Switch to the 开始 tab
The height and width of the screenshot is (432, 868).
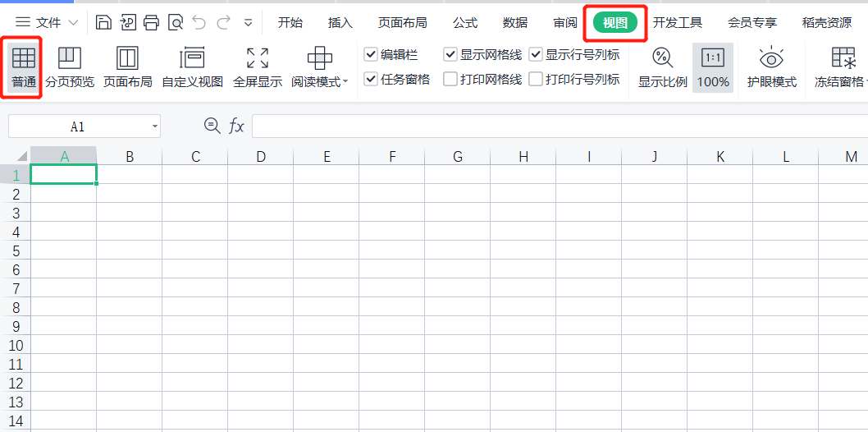pyautogui.click(x=290, y=23)
